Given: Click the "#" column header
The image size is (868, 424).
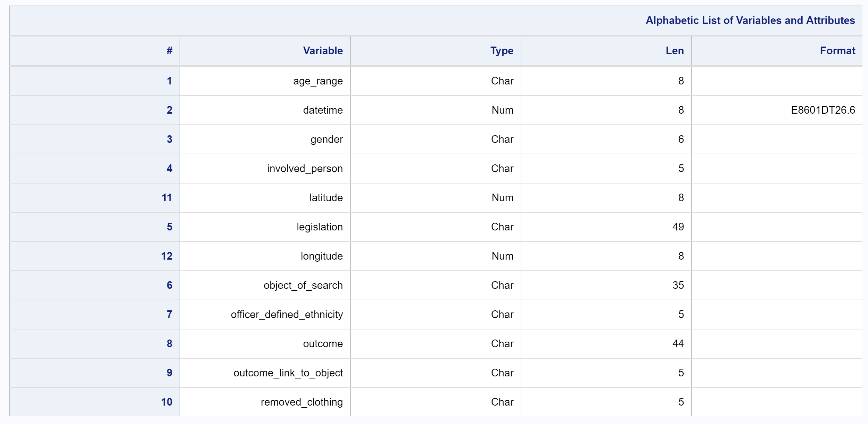Looking at the screenshot, I should (x=169, y=51).
